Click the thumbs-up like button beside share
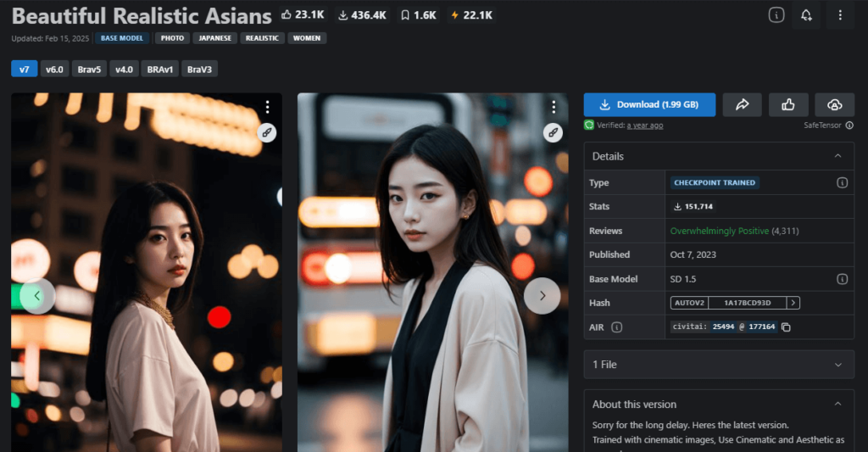This screenshot has height=452, width=868. click(x=788, y=104)
